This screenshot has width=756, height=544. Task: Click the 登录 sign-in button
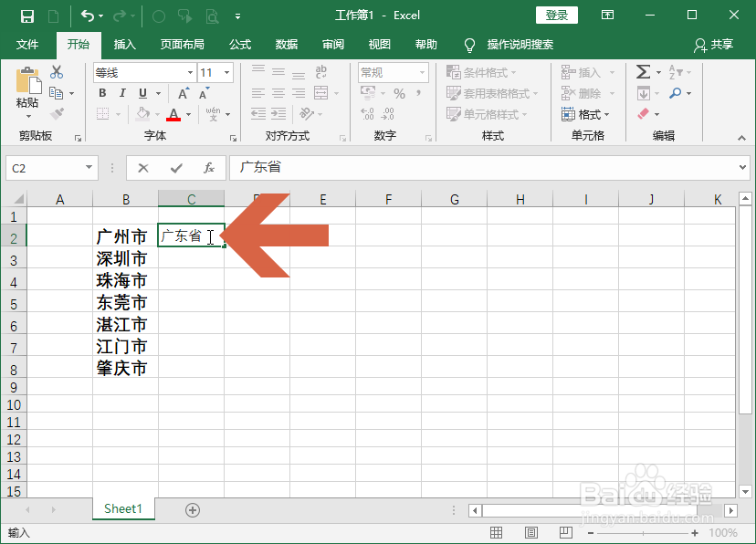(x=556, y=16)
